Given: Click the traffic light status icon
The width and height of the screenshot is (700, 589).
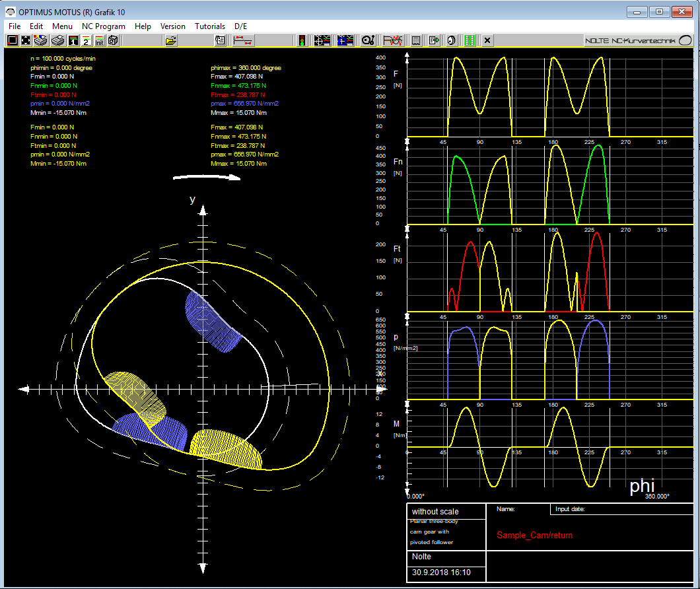Looking at the screenshot, I should coord(302,40).
